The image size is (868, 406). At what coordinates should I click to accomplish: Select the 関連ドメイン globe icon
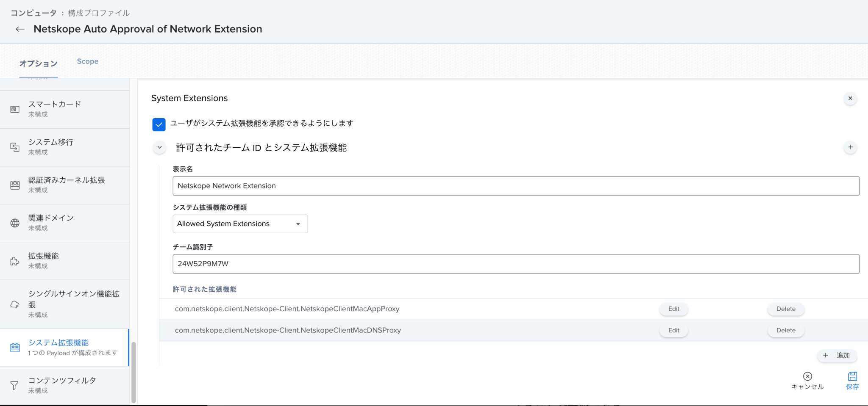point(15,223)
